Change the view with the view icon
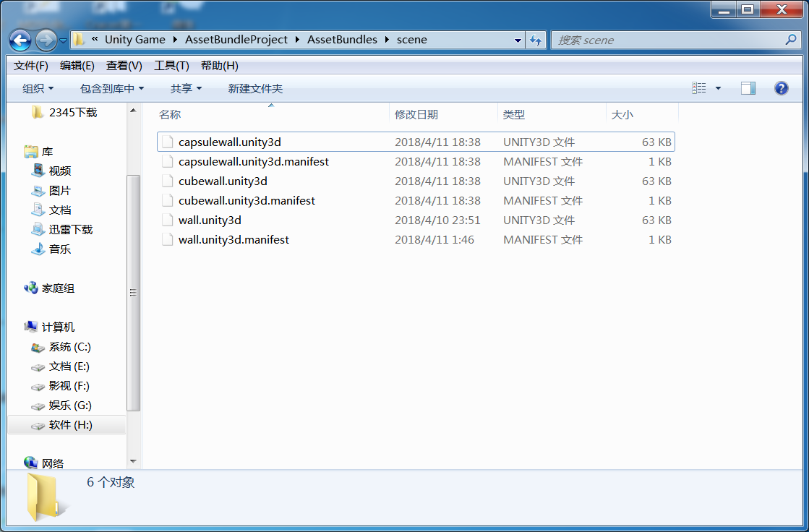 [x=698, y=88]
